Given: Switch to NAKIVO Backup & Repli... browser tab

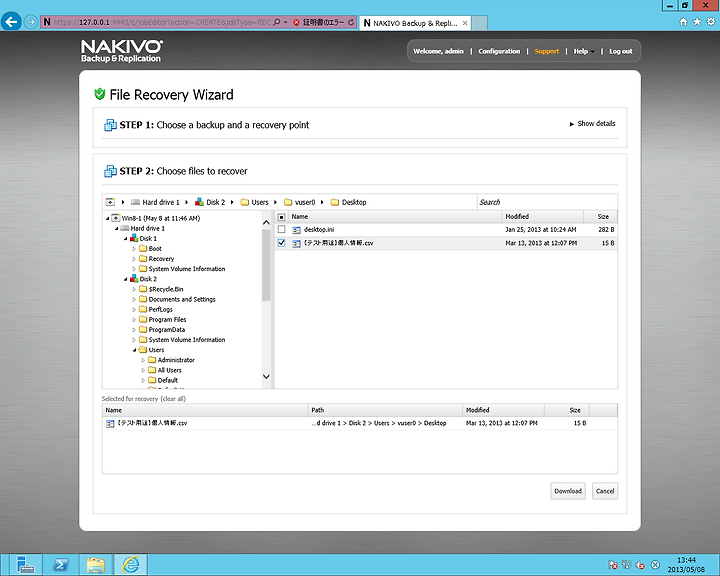Looking at the screenshot, I should point(415,23).
